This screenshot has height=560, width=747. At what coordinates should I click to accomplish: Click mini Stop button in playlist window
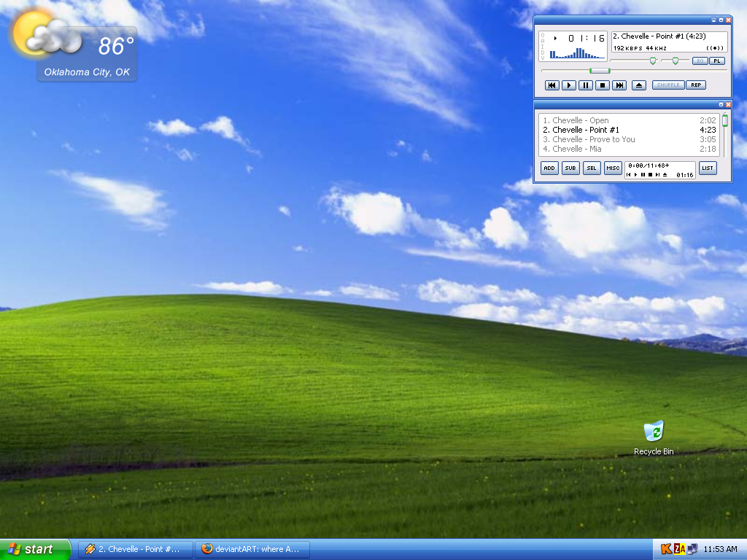pos(650,175)
